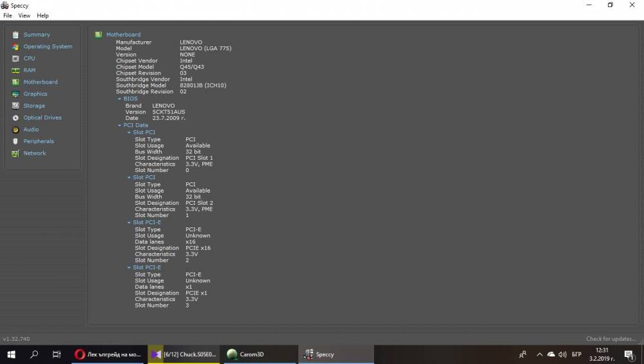Click the Peripherals mouse icon
The width and height of the screenshot is (644, 364).
[x=15, y=141]
